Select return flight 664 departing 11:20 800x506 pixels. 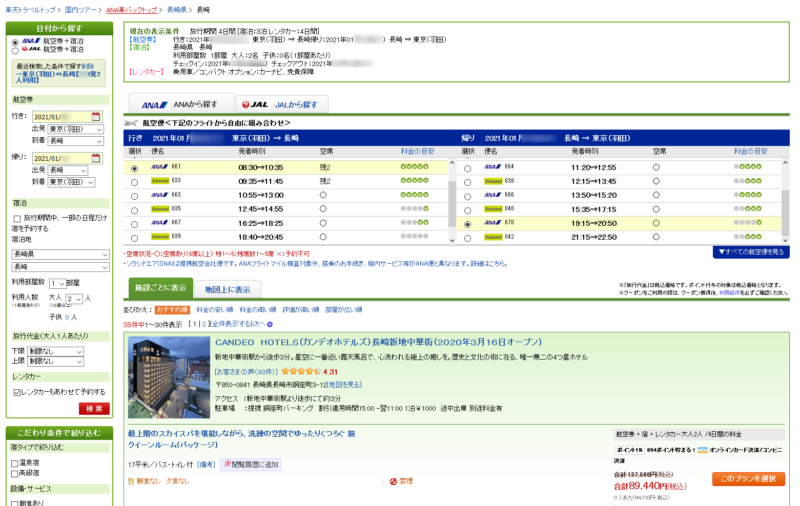[467, 168]
